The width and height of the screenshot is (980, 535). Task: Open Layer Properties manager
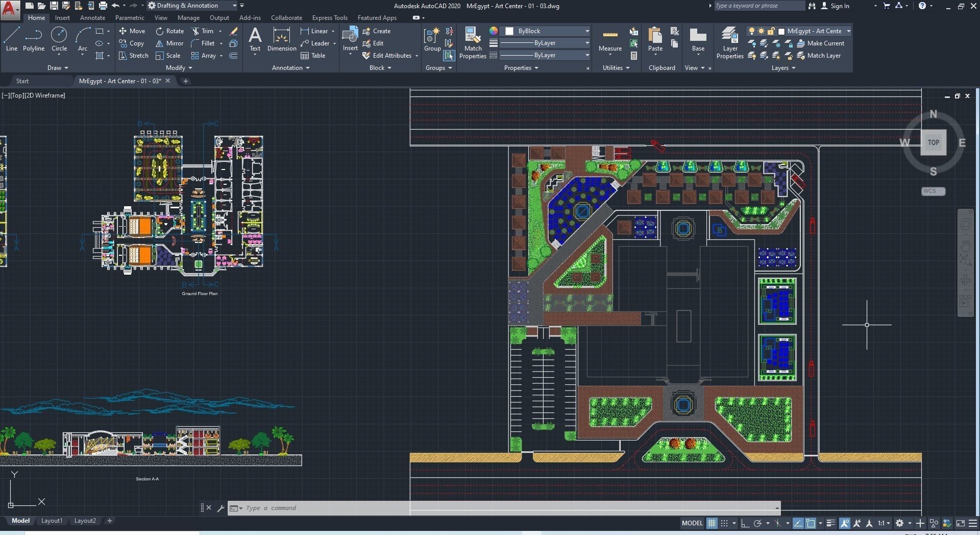(730, 43)
